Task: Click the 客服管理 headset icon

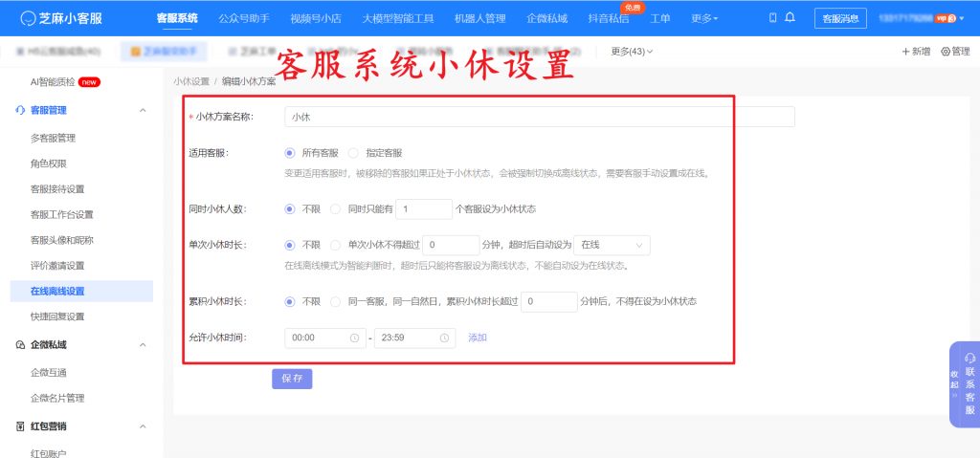Action: [20, 110]
